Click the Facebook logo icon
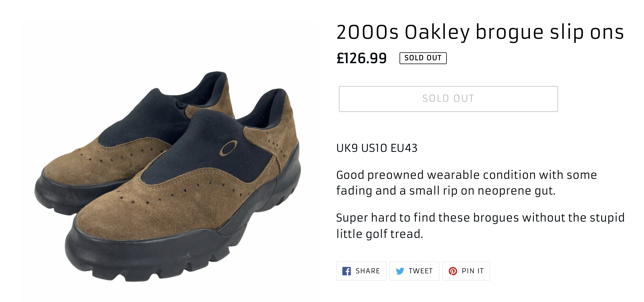 346,271
